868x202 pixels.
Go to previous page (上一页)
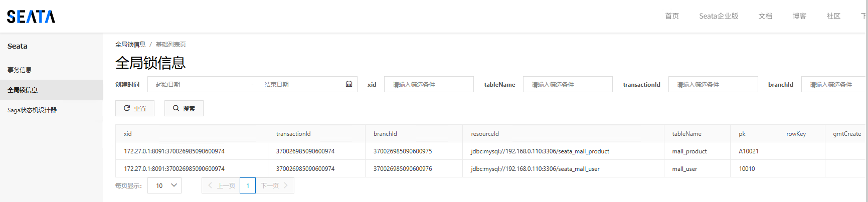coord(221,185)
